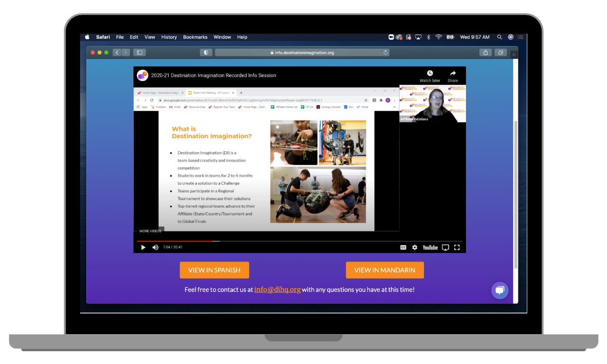Show the Safari tab overview
This screenshot has height=364, width=607.
coord(501,53)
